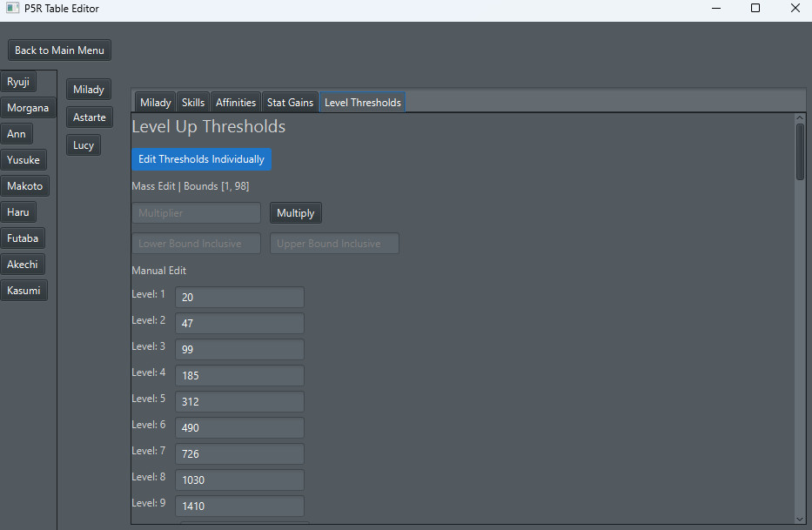Select the Astarte persona button
812x530 pixels.
pos(89,117)
